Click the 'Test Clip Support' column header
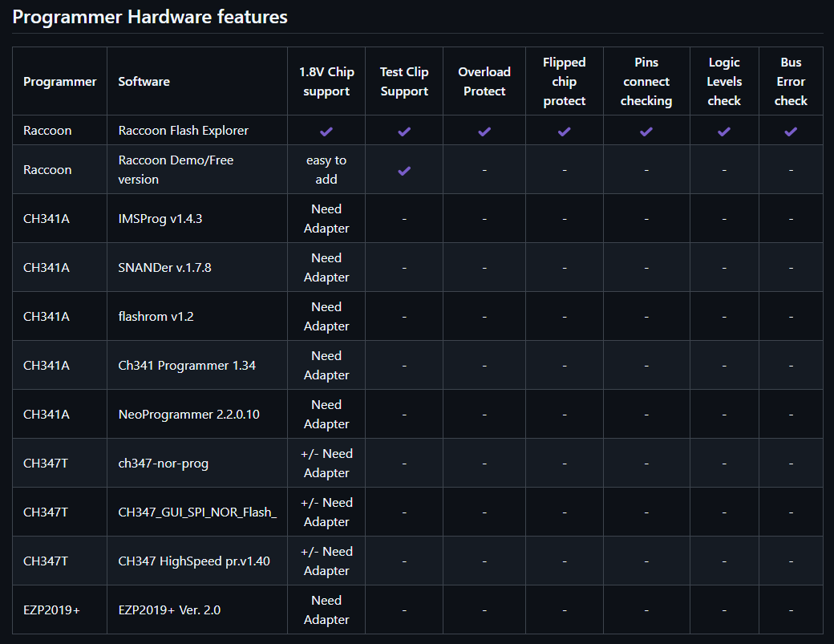The width and height of the screenshot is (834, 644). point(404,81)
